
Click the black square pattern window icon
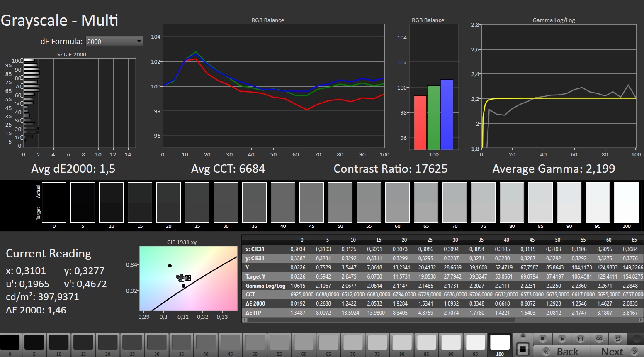click(x=523, y=349)
